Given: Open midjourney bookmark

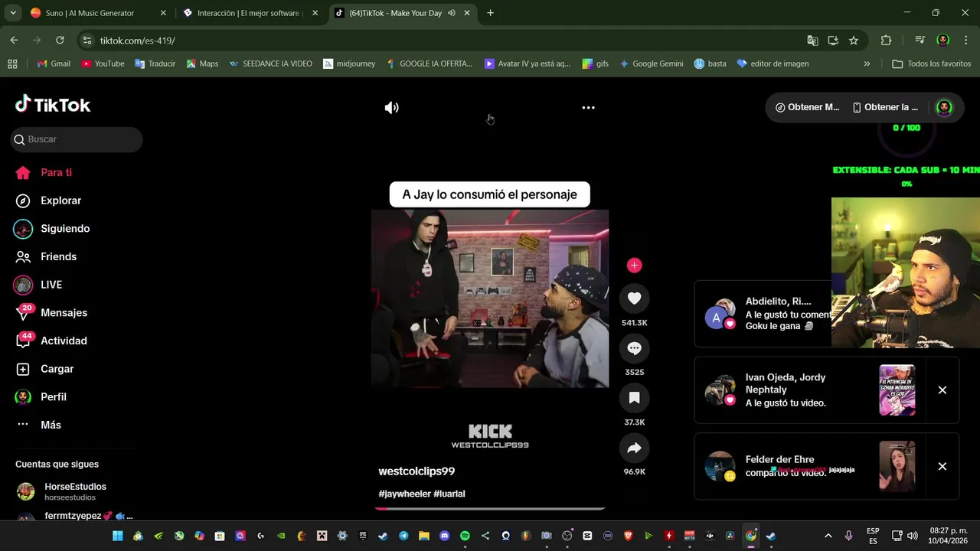Looking at the screenshot, I should click(x=349, y=64).
